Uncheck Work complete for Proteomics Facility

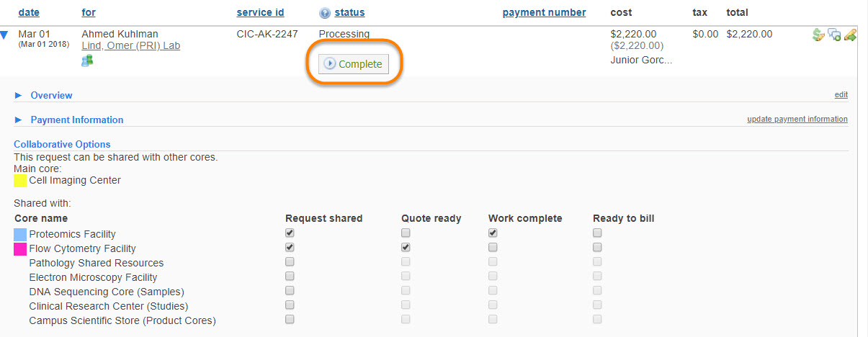pos(493,233)
